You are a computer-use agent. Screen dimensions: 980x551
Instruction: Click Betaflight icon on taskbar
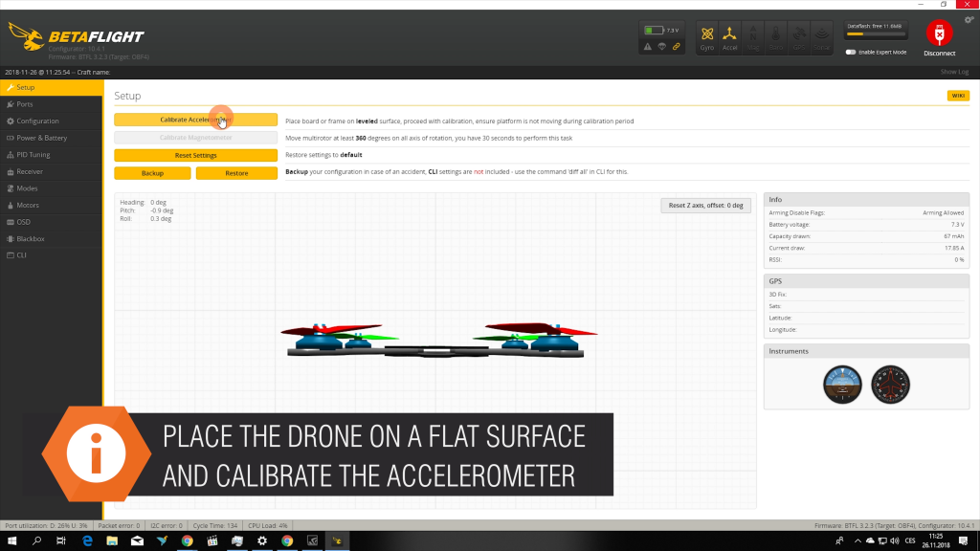coord(337,541)
